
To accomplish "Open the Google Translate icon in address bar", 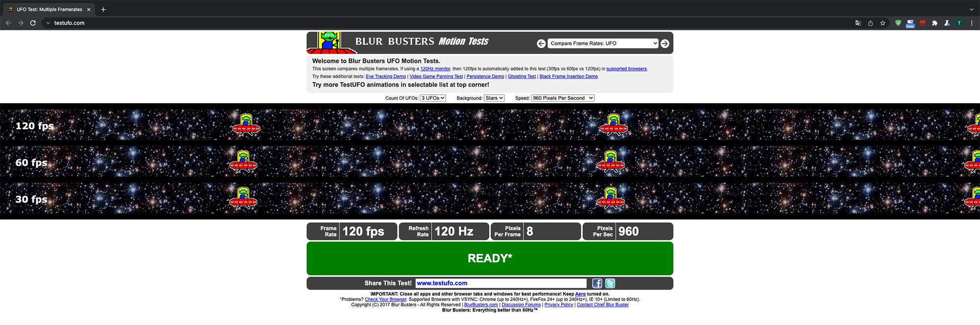I will coord(858,23).
